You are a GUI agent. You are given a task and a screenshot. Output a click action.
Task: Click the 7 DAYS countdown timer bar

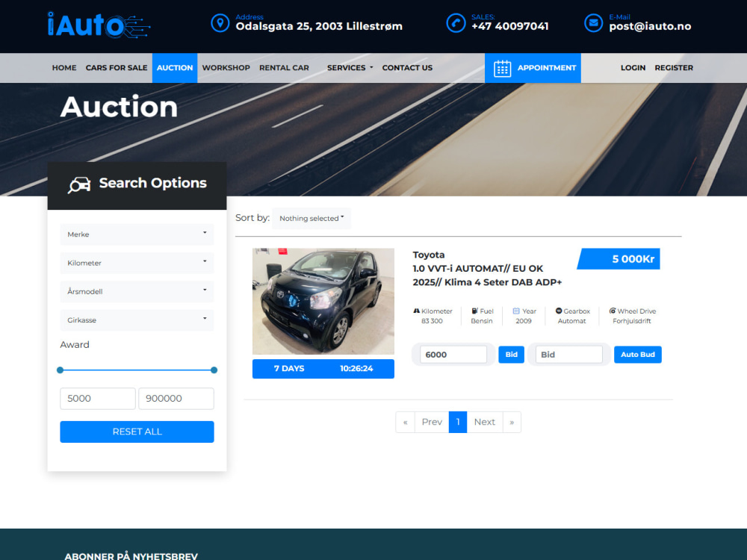[x=323, y=369]
